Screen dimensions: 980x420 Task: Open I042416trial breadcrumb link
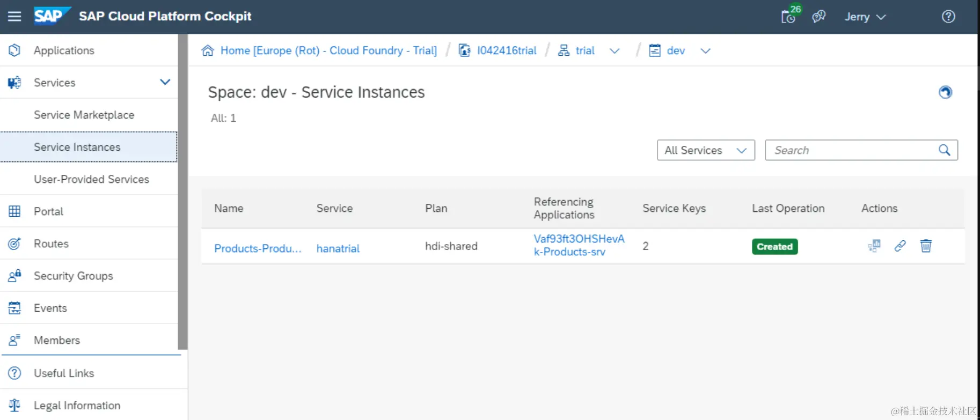tap(507, 50)
